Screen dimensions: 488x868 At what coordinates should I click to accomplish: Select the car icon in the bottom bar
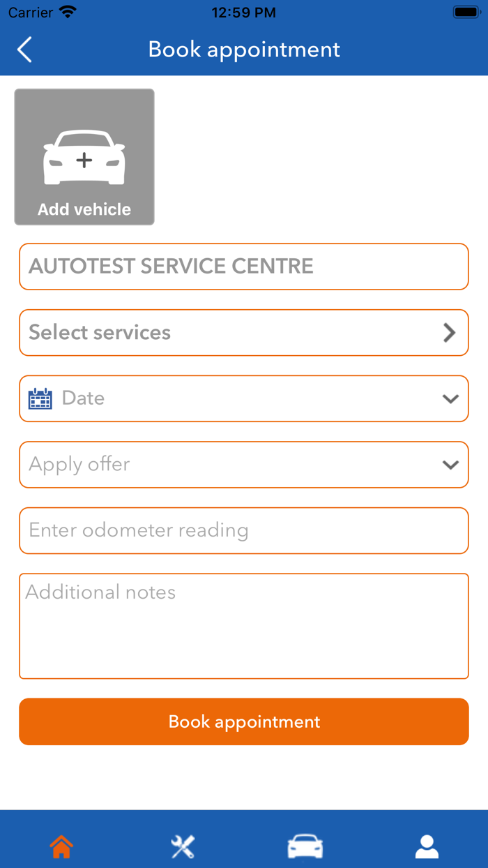click(x=305, y=845)
